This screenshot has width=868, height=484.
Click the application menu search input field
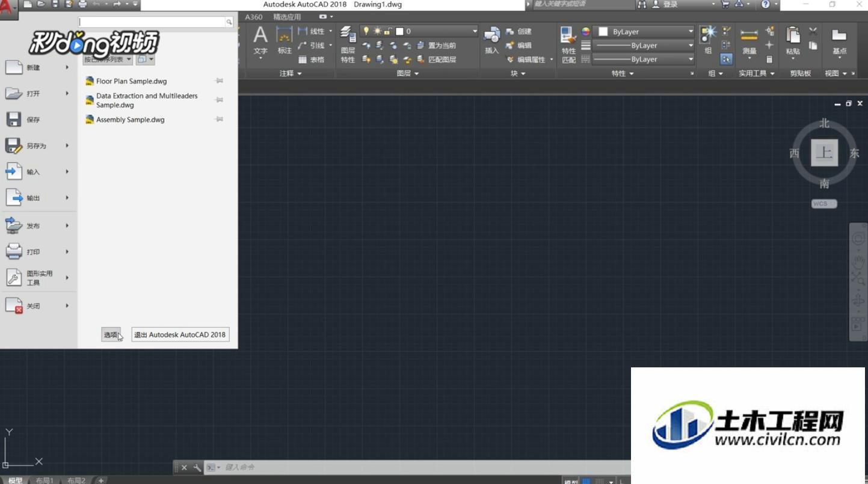tap(152, 22)
